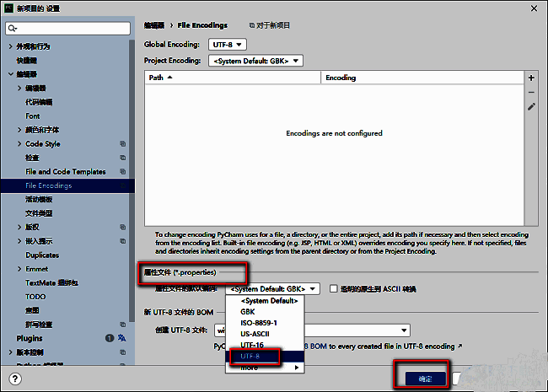Screen dimensions: 548x392
Task: Open the Global Encoding dropdown
Action: [x=229, y=44]
